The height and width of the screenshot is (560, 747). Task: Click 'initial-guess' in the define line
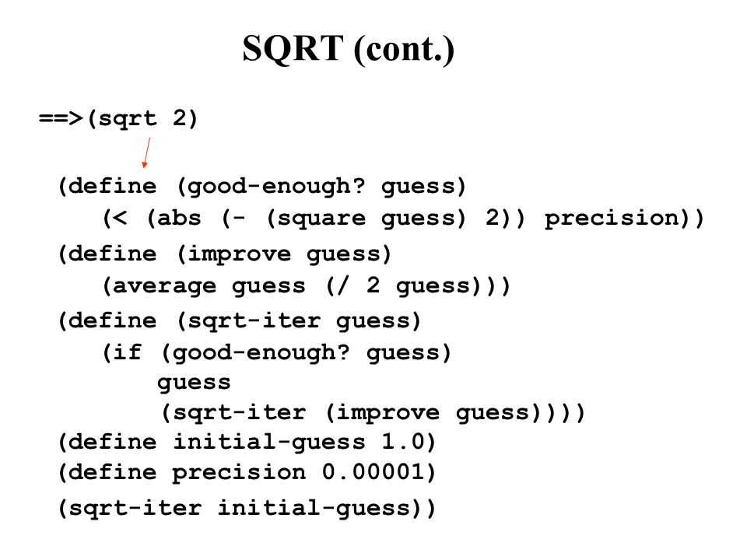click(x=269, y=443)
